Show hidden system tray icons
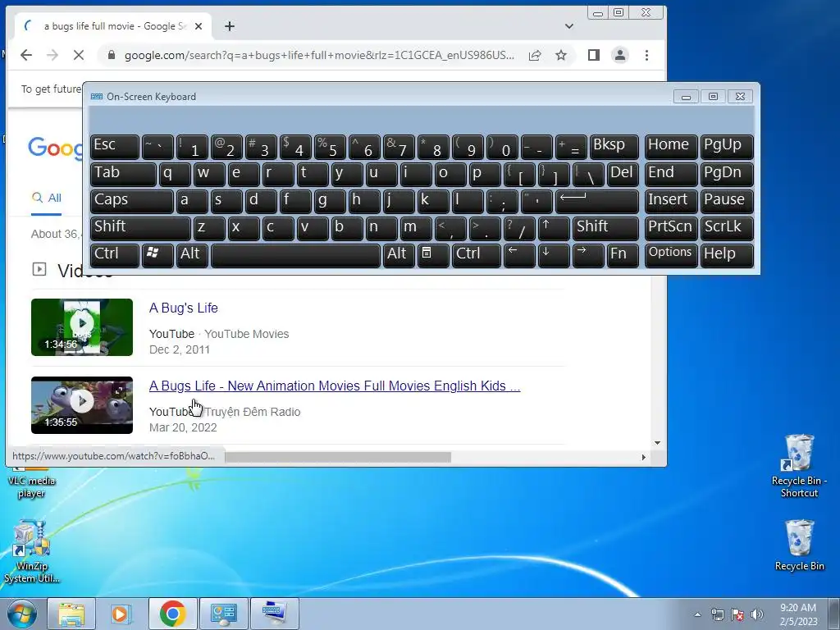Viewport: 840px width, 630px height. pyautogui.click(x=697, y=614)
